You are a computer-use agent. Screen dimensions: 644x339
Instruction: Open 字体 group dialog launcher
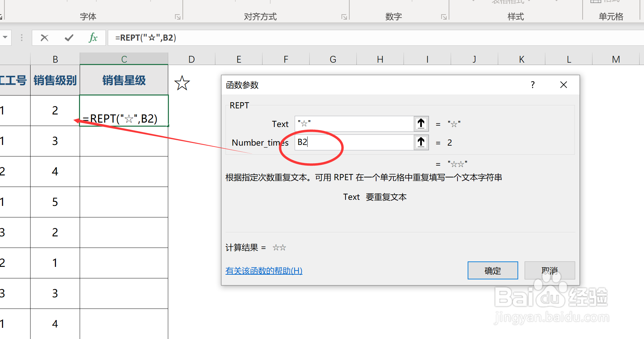(178, 17)
